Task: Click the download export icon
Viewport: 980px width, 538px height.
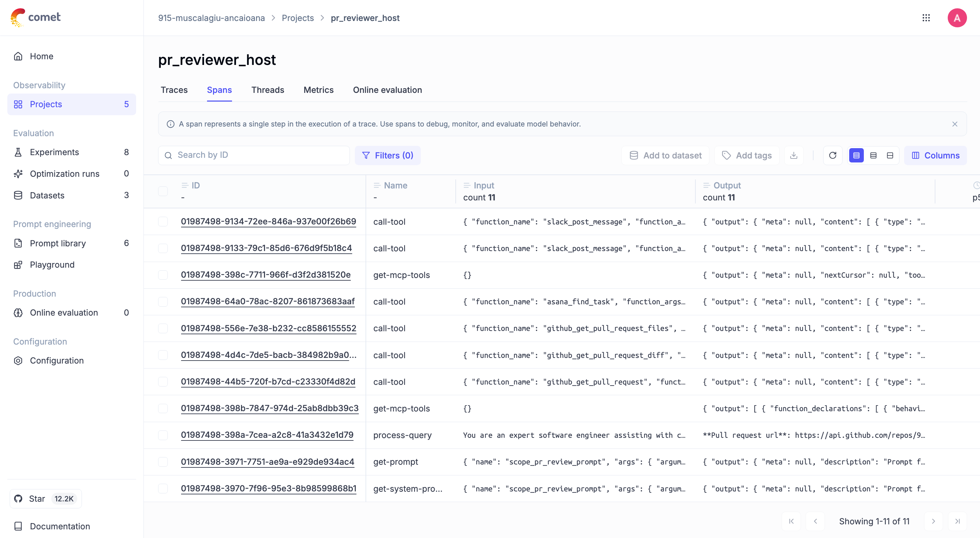Action: 794,155
